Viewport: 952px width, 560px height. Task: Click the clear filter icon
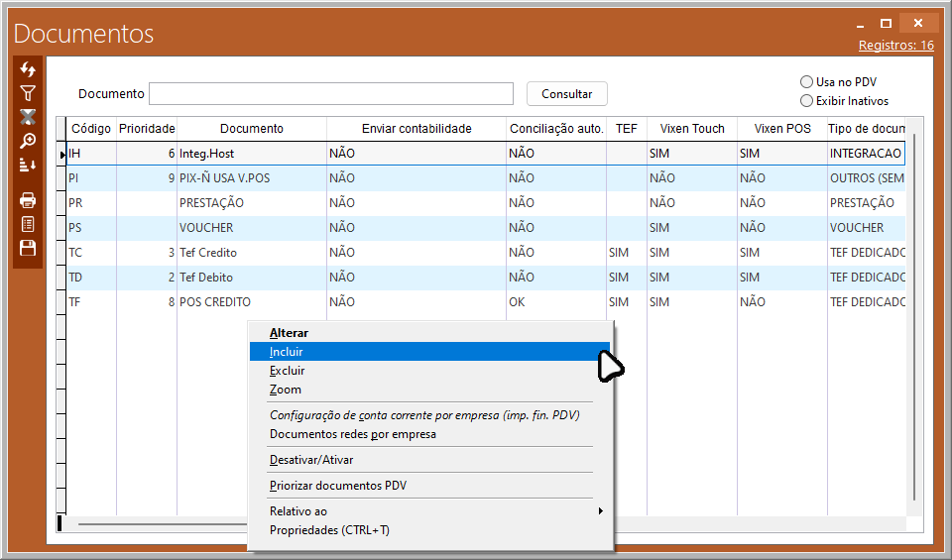pyautogui.click(x=28, y=117)
